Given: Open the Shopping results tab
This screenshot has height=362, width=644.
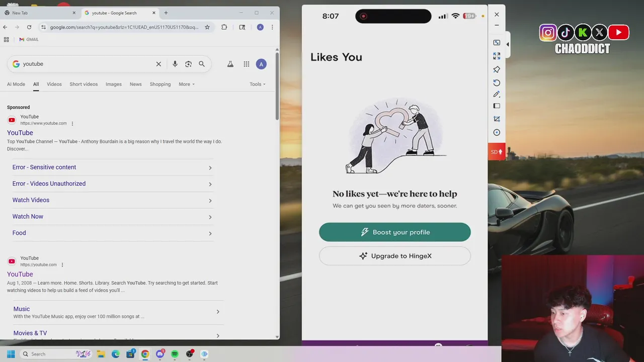Looking at the screenshot, I should 160,84.
